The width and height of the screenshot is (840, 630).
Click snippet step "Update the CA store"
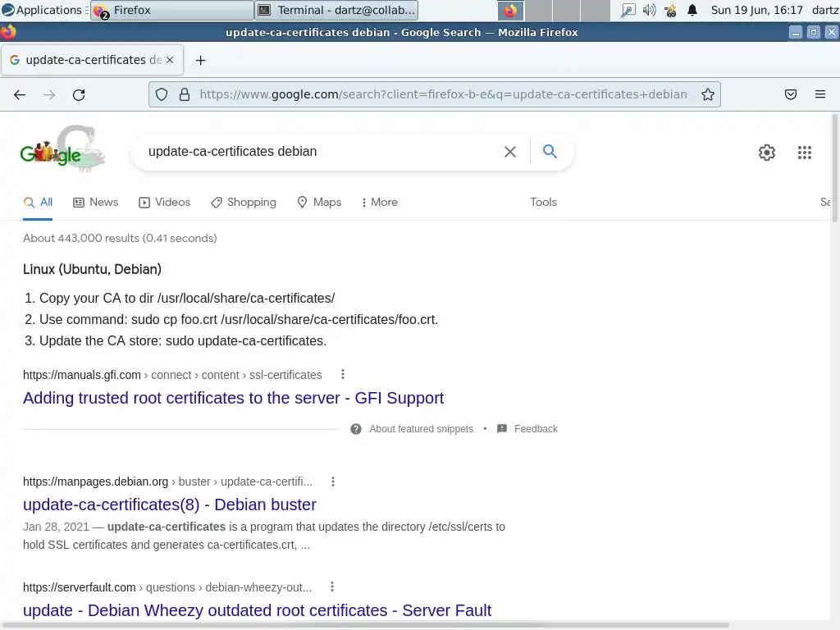tap(183, 341)
